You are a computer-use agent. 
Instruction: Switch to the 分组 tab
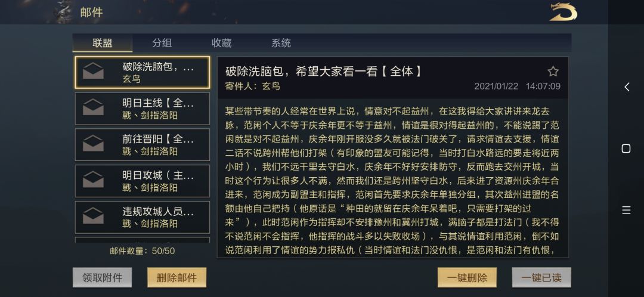pos(162,43)
